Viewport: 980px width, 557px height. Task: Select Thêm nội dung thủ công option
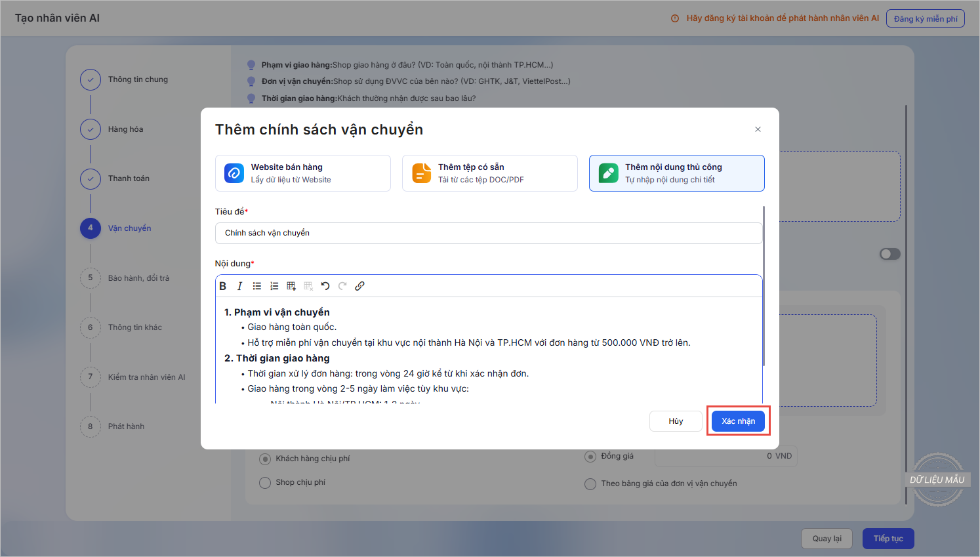(676, 173)
